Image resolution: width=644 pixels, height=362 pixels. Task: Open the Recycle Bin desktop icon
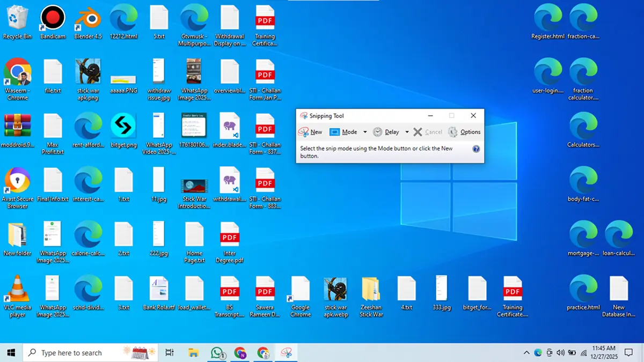pyautogui.click(x=17, y=23)
